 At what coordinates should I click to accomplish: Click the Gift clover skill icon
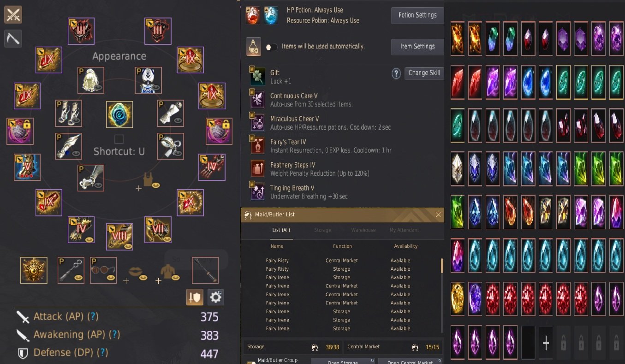pyautogui.click(x=257, y=77)
